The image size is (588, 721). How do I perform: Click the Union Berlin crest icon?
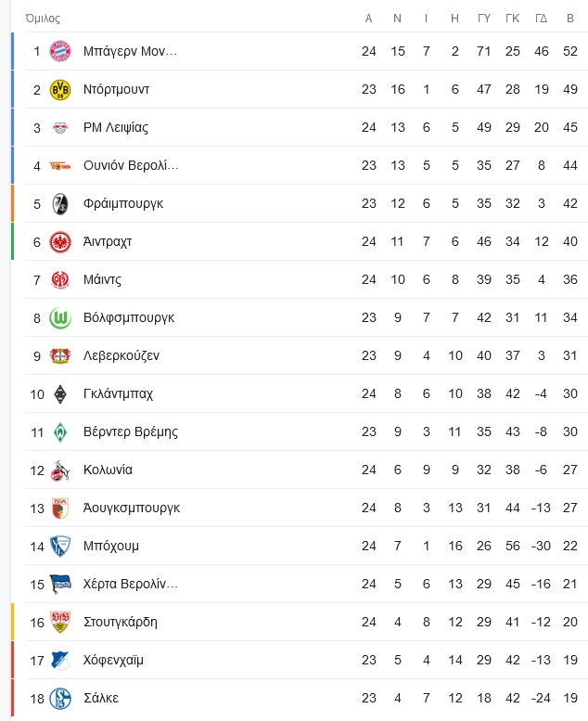(60, 165)
